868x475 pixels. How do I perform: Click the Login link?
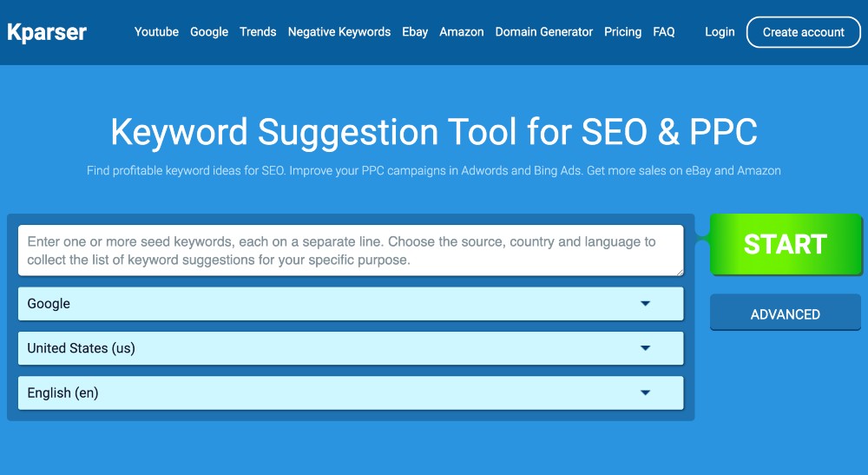tap(720, 32)
